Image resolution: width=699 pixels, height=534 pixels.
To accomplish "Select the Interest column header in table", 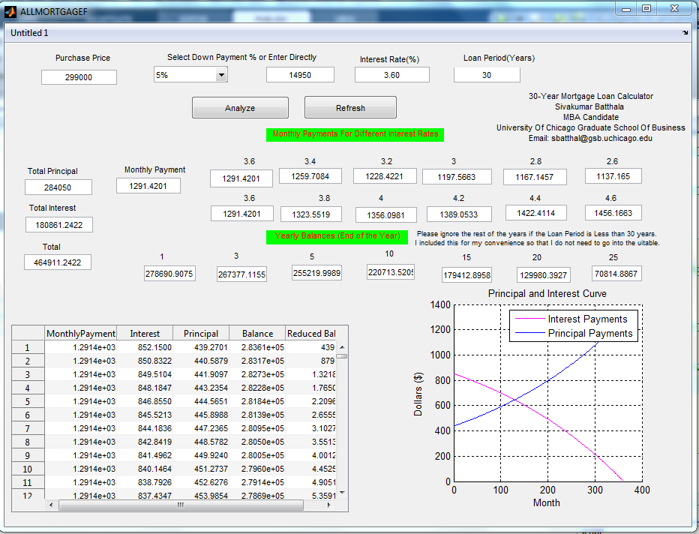I will coord(144,333).
